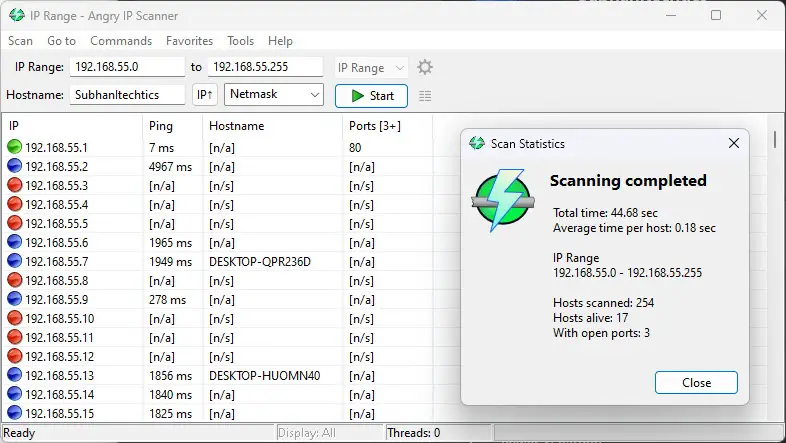Click the With open ports: 3 line
Screen dimensions: 786x443
point(601,333)
